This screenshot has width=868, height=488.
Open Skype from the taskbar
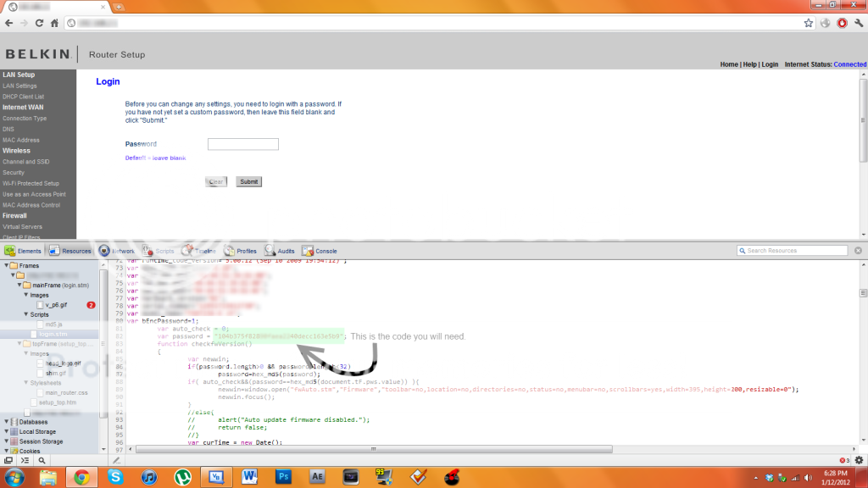[x=115, y=477]
